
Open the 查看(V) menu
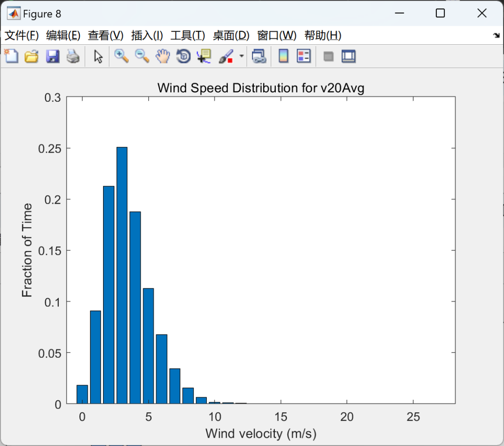coord(105,35)
